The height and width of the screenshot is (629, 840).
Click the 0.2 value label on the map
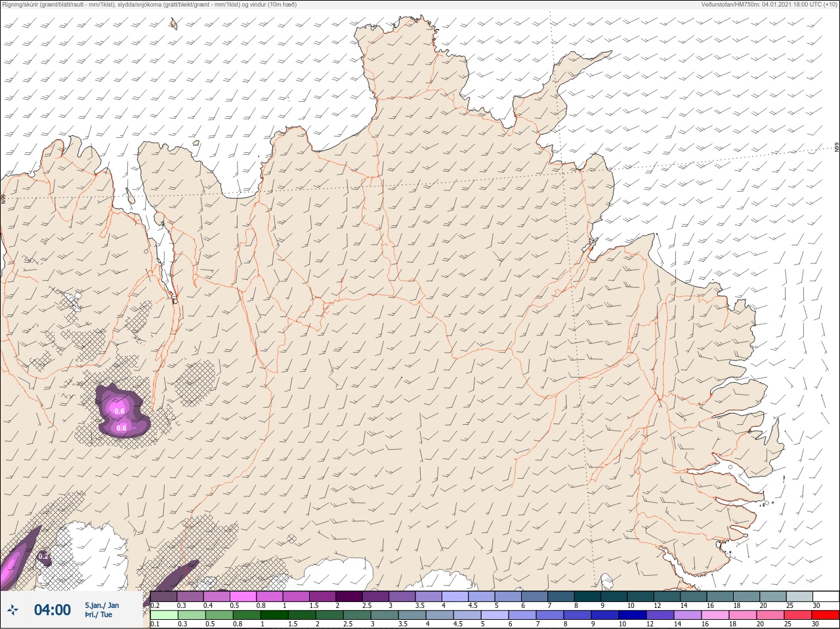pyautogui.click(x=44, y=556)
